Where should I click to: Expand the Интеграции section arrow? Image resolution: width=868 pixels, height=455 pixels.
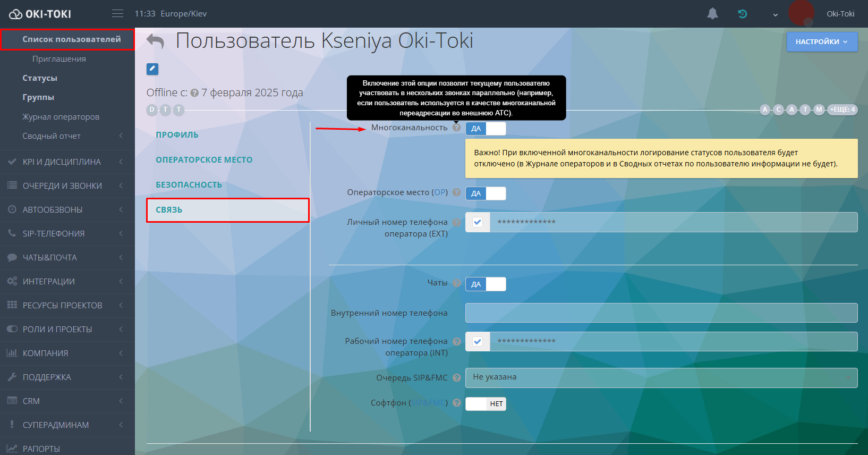pos(121,281)
